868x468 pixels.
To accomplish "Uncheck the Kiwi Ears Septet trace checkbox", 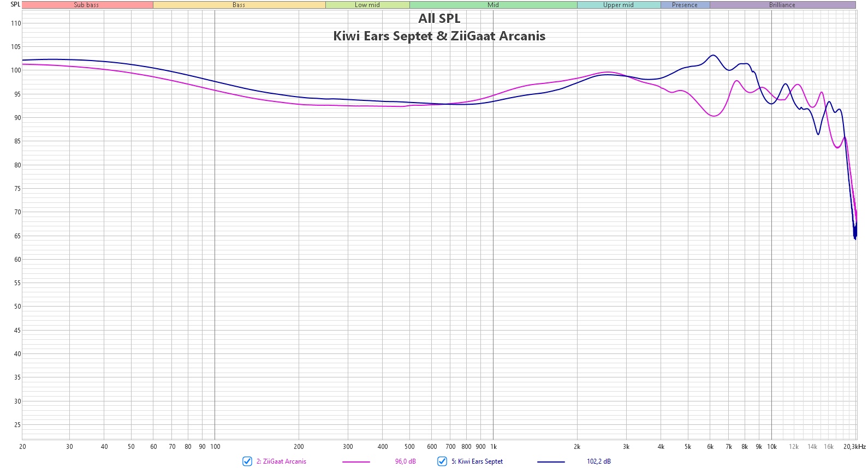I will pos(442,461).
